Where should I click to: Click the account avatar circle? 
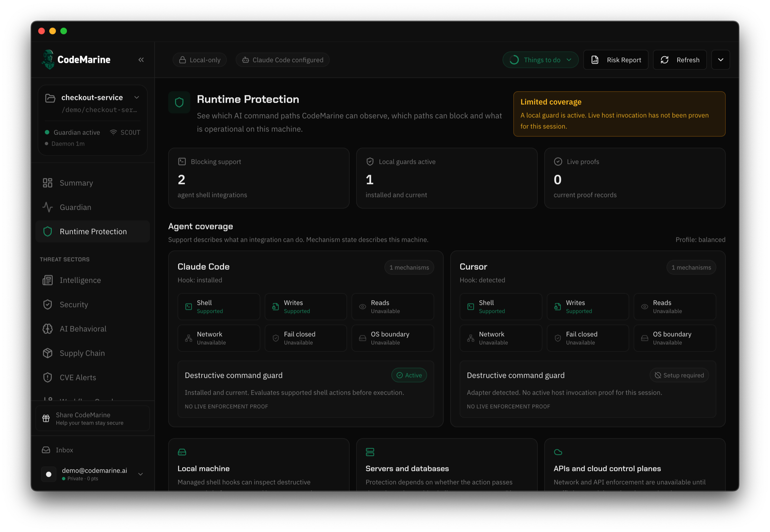click(x=49, y=474)
